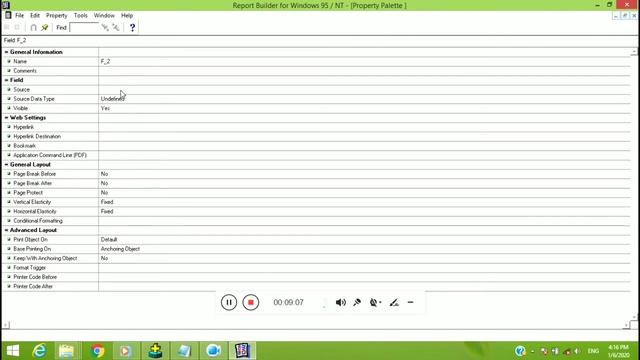Select Application Command Line (PDF) property
Image resolution: width=640 pixels, height=360 pixels.
[x=316, y=155]
